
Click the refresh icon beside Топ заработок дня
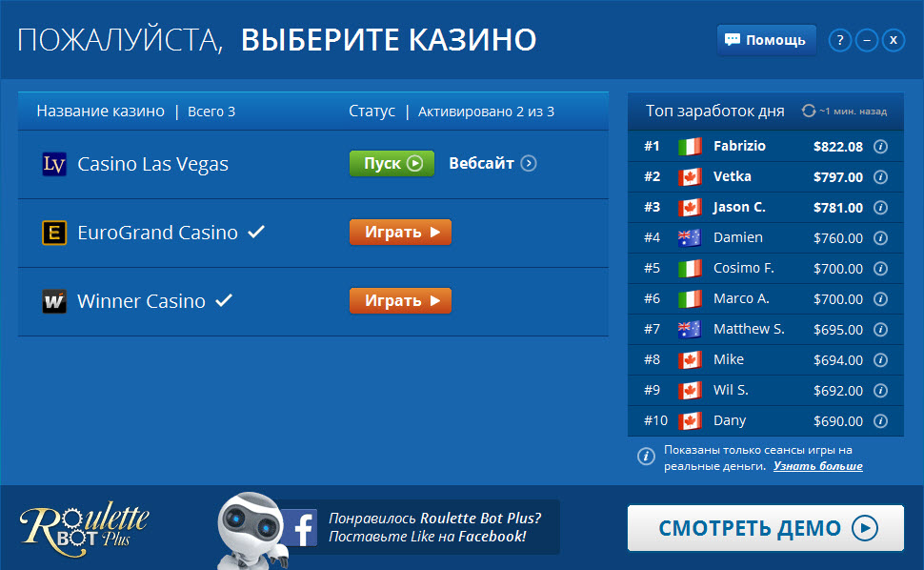tap(809, 111)
